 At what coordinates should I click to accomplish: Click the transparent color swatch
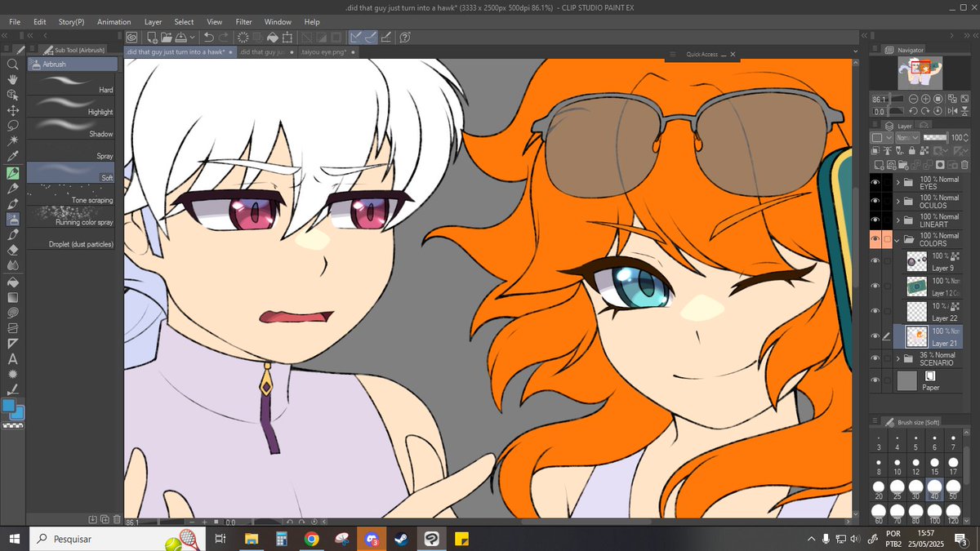click(x=12, y=425)
